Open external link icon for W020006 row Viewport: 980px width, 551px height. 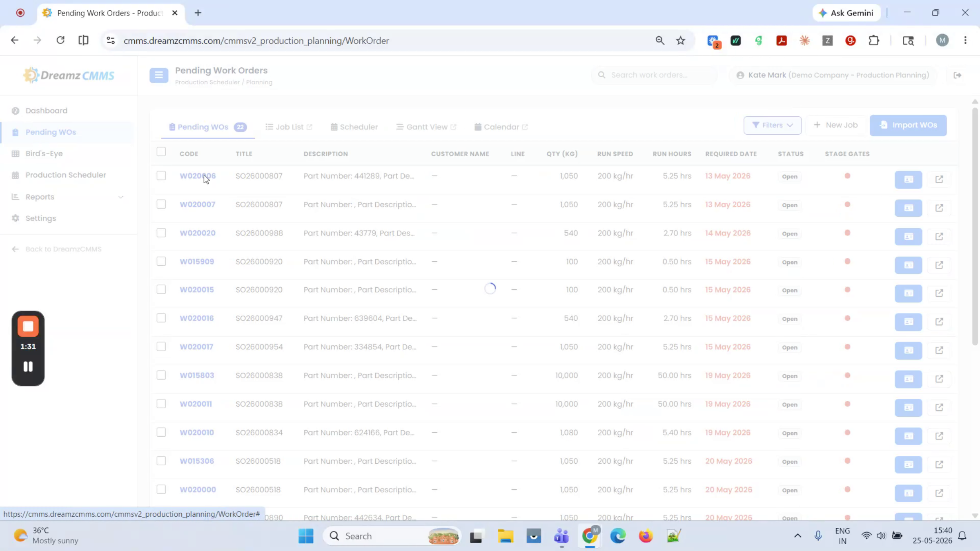click(939, 179)
